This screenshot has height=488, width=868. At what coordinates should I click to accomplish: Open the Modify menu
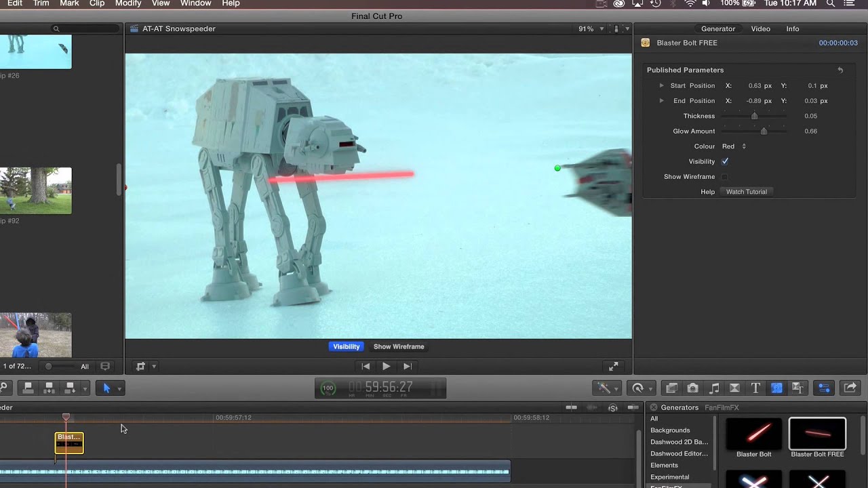pyautogui.click(x=128, y=3)
